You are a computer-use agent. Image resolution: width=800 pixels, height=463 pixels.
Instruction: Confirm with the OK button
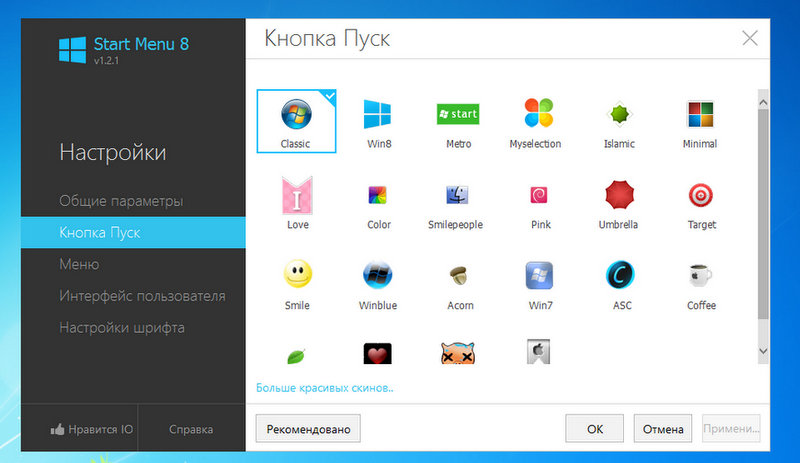pyautogui.click(x=594, y=429)
